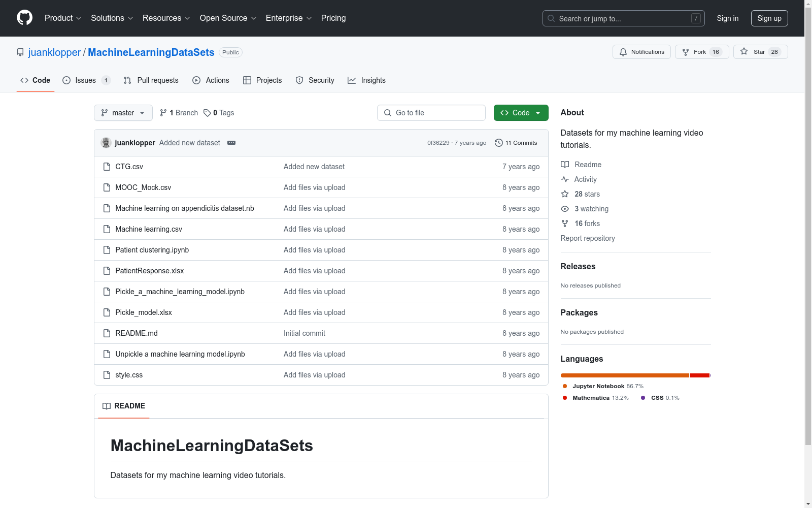Screen dimensions: 812x508
Task: Click file icon next to Patient clustering.ipynb
Action: click(x=107, y=250)
